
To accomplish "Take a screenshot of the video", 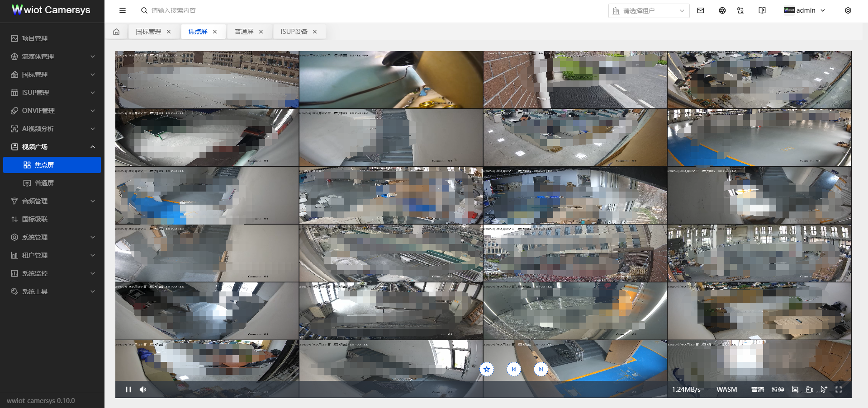I will (795, 389).
